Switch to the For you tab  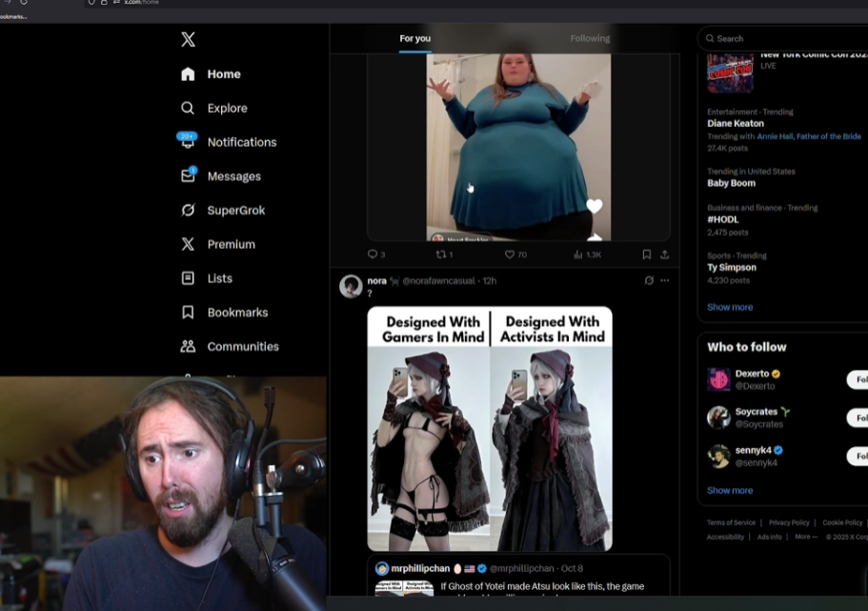pyautogui.click(x=415, y=38)
